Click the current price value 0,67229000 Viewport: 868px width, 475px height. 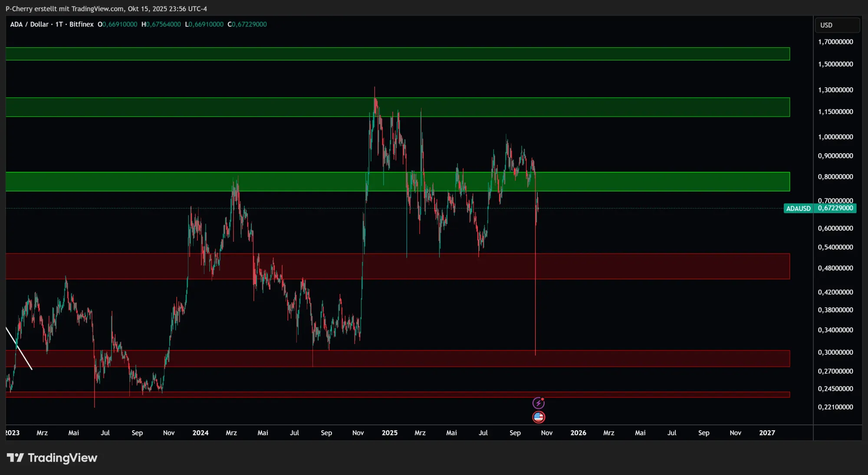coord(835,208)
